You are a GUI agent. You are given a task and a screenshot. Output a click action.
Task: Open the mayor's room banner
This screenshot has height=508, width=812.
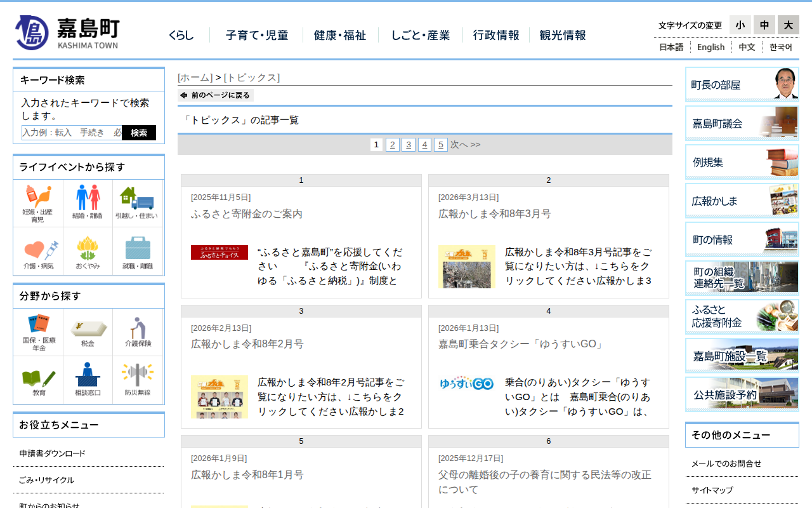coord(741,84)
